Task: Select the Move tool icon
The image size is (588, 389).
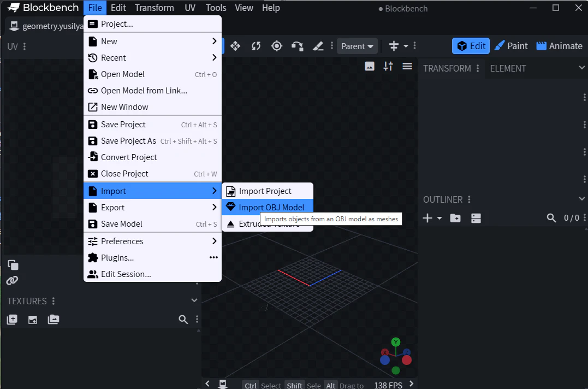Action: [235, 46]
